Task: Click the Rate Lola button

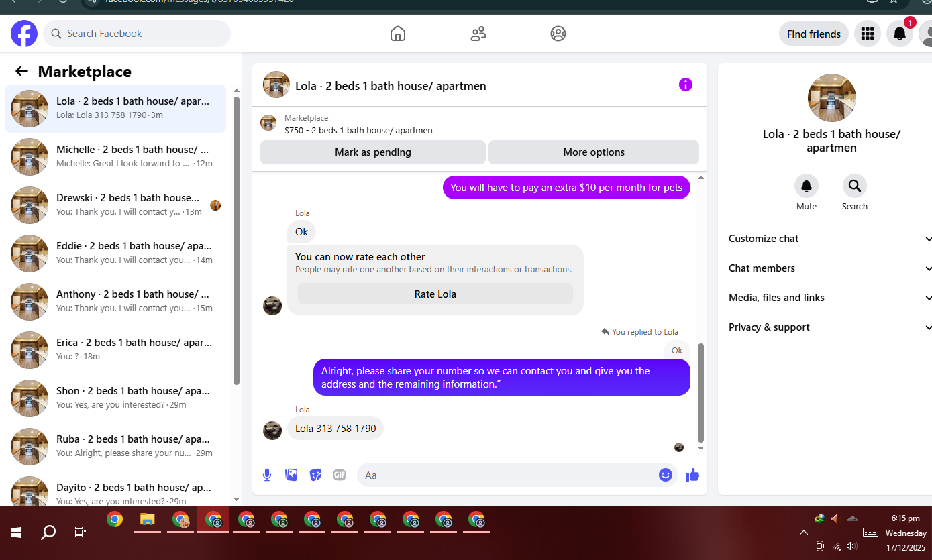Action: (435, 294)
